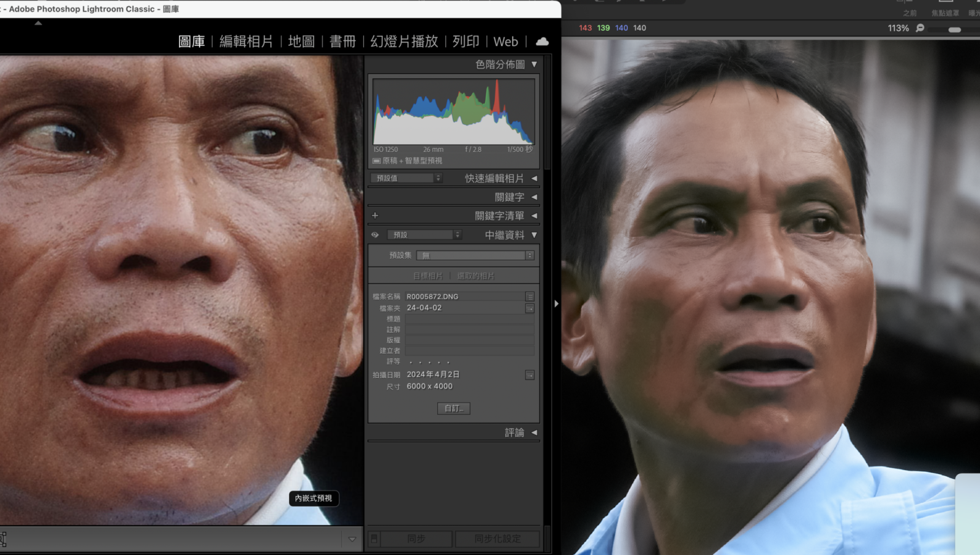The width and height of the screenshot is (980, 555).
Task: Click the cloud sync status icon
Action: pyautogui.click(x=542, y=42)
